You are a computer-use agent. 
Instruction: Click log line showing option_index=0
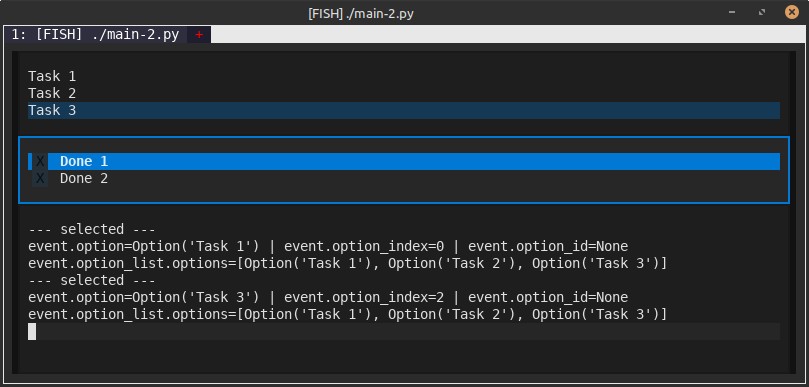tap(328, 246)
